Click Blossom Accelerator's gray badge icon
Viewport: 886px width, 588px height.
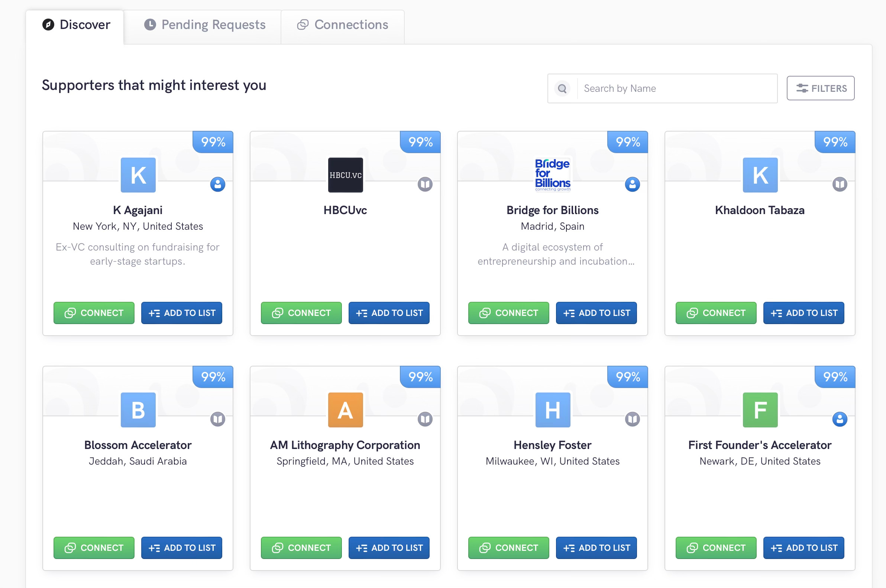coord(217,419)
